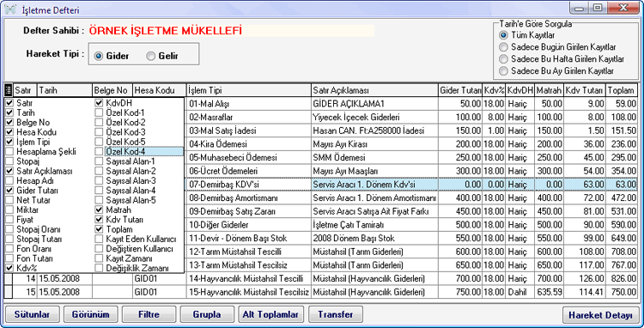Screen dimensions: 644x328
Task: Uncheck the Tarih column checkbox
Action: pos(9,112)
